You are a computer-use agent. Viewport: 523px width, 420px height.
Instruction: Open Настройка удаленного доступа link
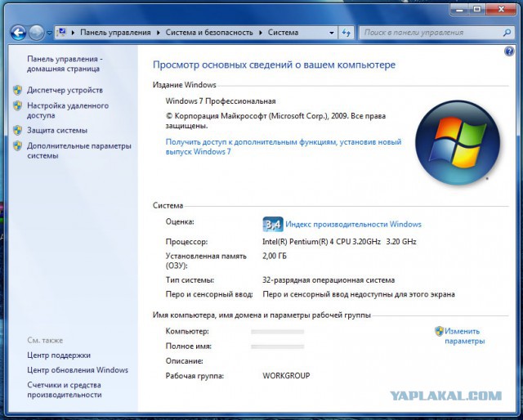68,110
